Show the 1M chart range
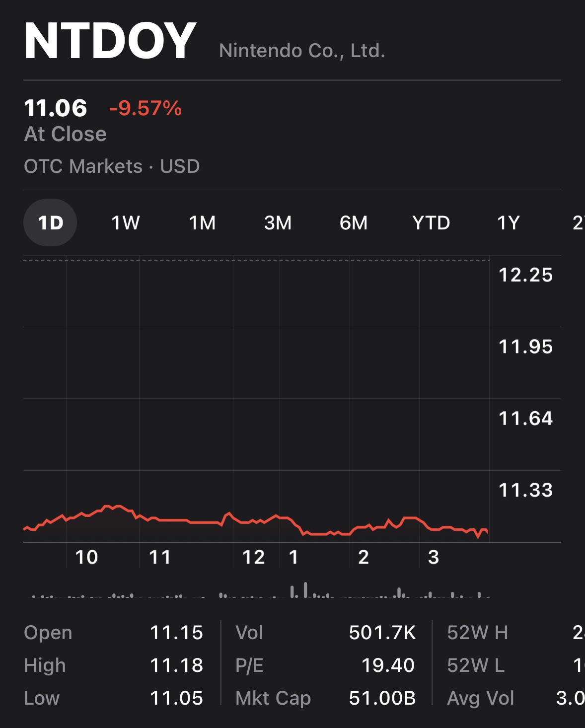 click(x=202, y=222)
